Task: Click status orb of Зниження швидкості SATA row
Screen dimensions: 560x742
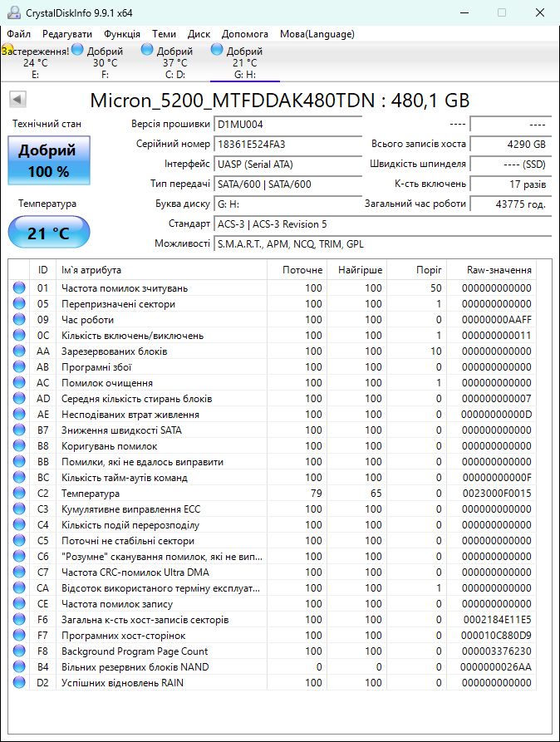Action: (x=19, y=430)
